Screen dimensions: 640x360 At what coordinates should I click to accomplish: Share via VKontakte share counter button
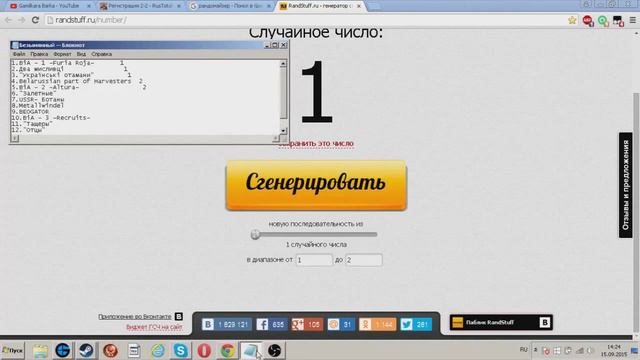[227, 324]
